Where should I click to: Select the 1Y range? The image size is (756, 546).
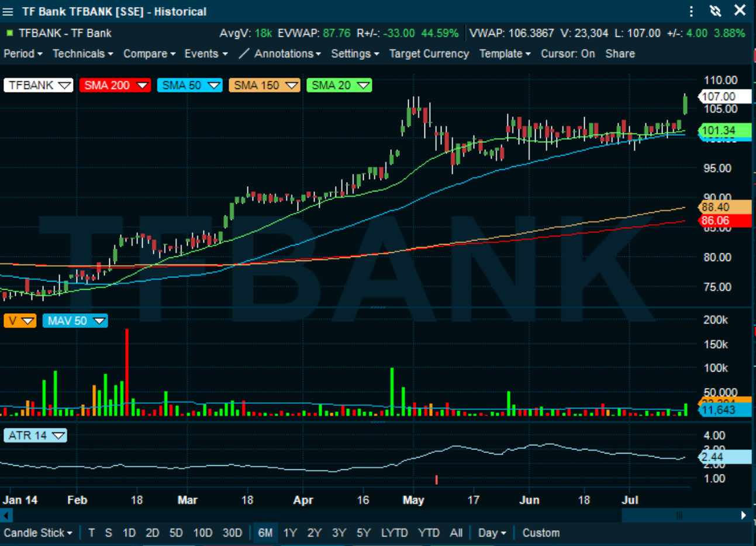pyautogui.click(x=290, y=533)
